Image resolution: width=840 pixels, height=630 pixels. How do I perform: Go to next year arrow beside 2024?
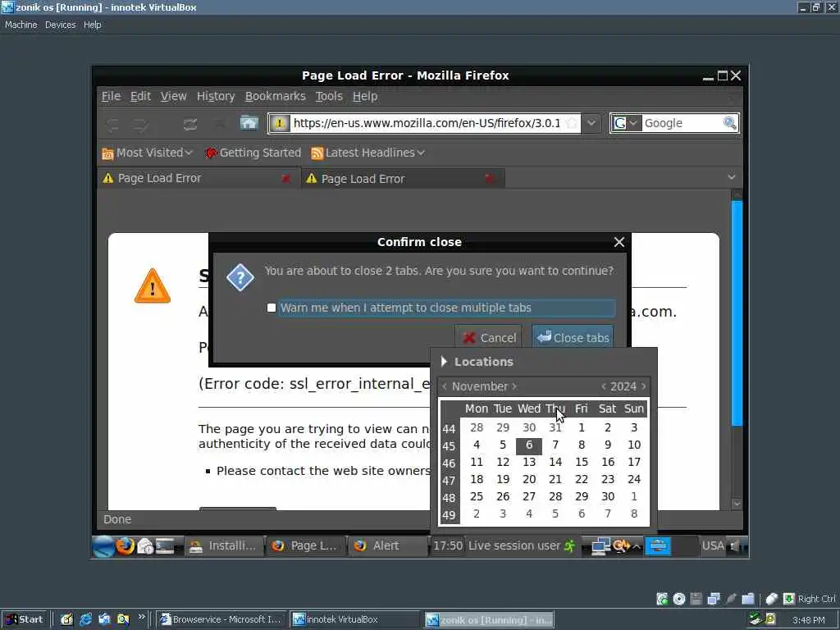pos(643,386)
